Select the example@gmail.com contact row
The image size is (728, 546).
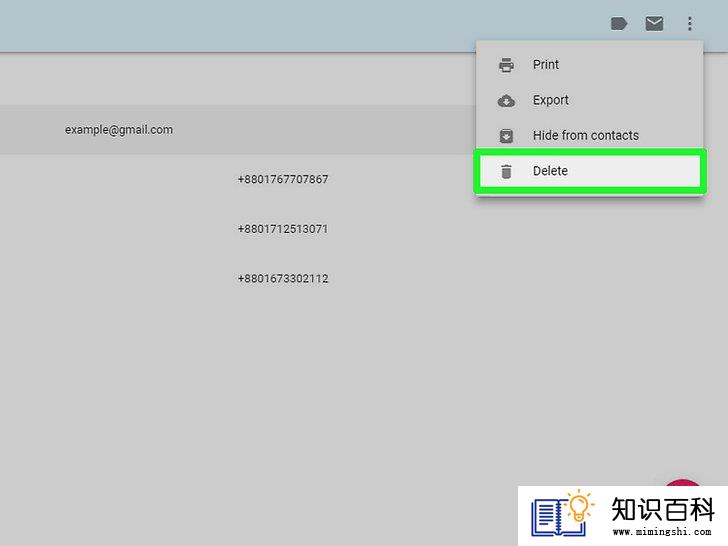237,130
